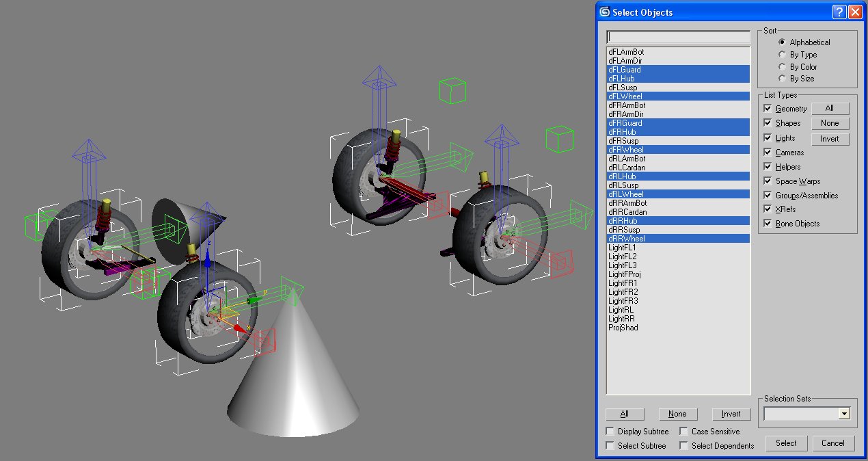Uncheck the Lights list type
868x461 pixels.
[768, 137]
